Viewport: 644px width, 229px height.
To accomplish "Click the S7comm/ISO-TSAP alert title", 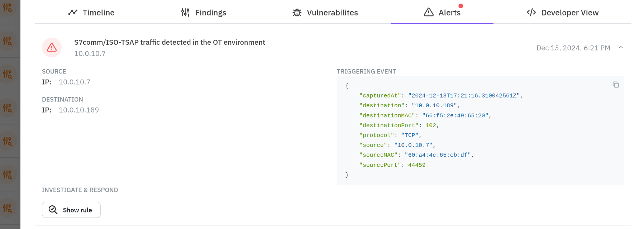I will tap(170, 42).
